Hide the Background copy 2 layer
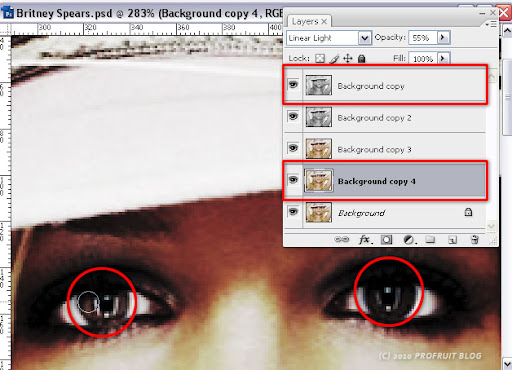Viewport: 512px width, 370px height. (x=293, y=116)
